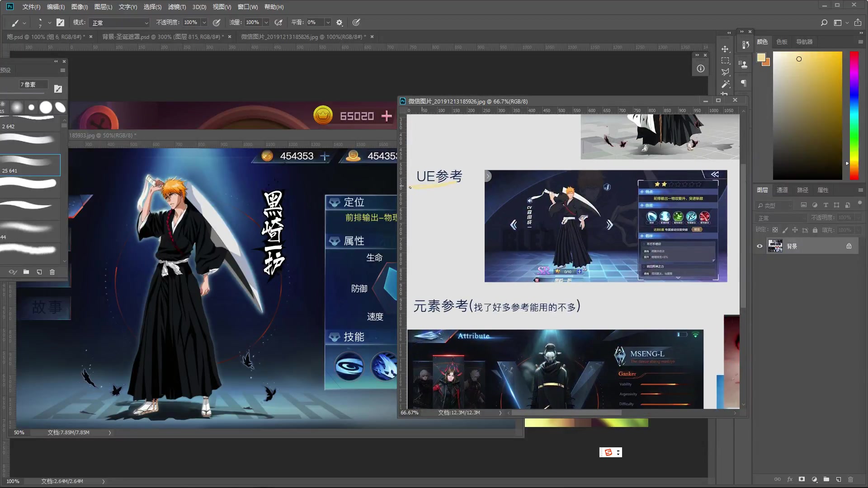Click inside the color picker field
868x488 pixels.
[x=807, y=116]
